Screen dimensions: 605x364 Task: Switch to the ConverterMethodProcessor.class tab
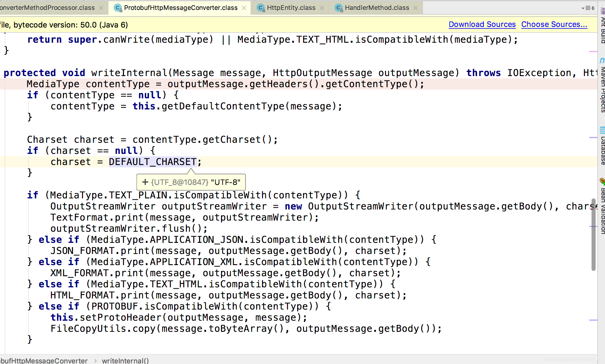pos(47,8)
